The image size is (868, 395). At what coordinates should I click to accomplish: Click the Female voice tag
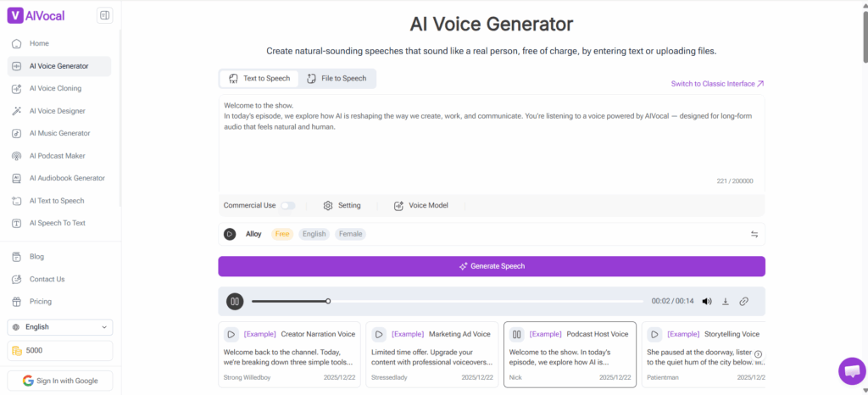pyautogui.click(x=350, y=234)
